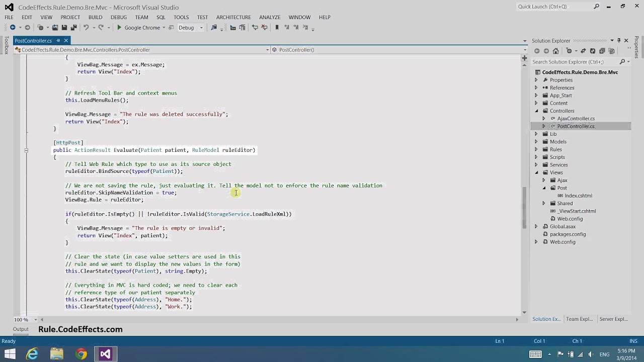
Task: Click the Search Solution Explorer field
Action: (x=575, y=62)
